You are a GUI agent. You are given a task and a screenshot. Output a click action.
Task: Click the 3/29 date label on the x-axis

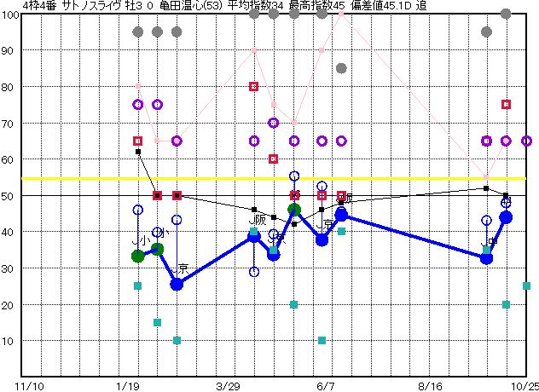(x=229, y=385)
